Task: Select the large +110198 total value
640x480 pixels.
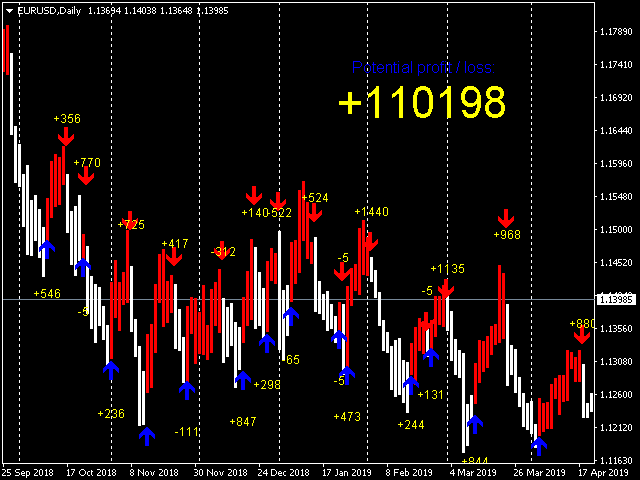Action: click(x=422, y=102)
